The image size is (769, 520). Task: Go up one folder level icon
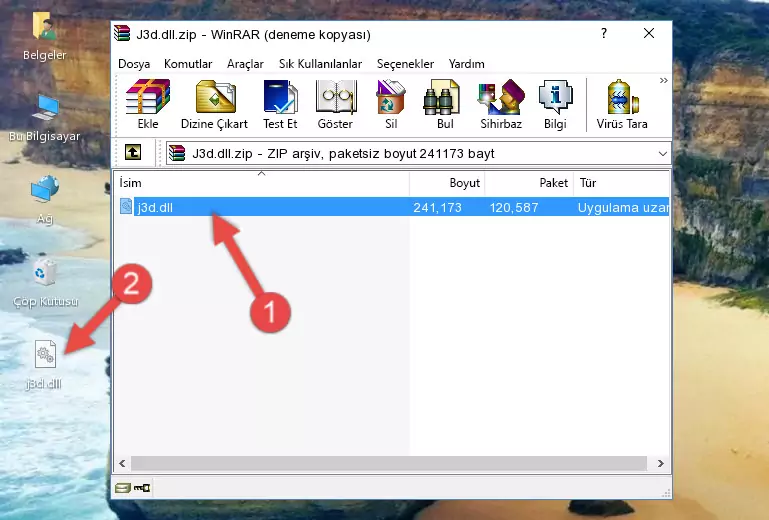(133, 153)
